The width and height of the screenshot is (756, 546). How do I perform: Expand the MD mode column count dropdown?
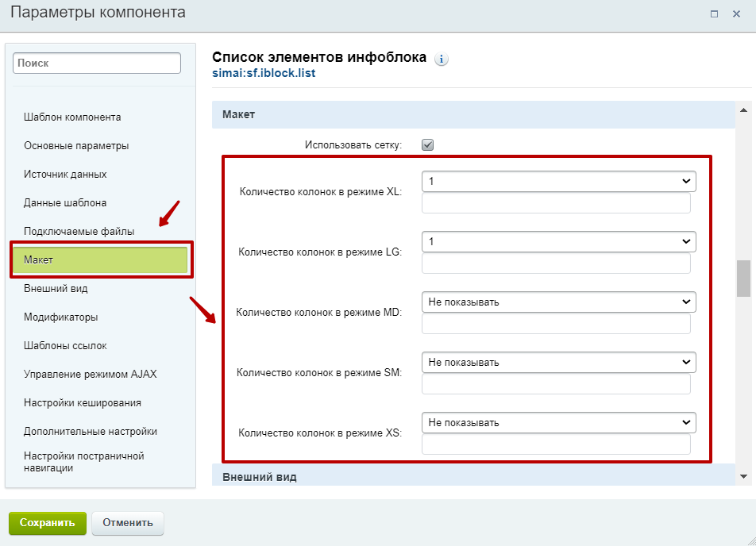558,302
